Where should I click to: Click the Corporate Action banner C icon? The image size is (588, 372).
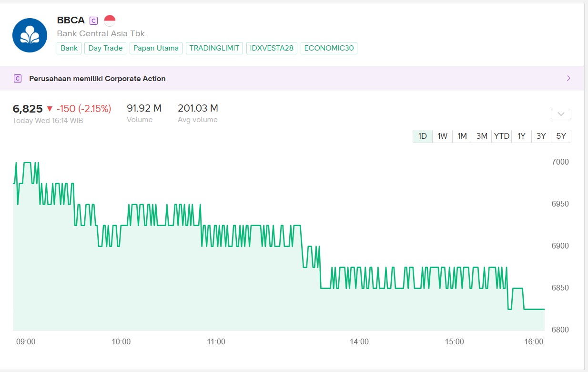18,79
